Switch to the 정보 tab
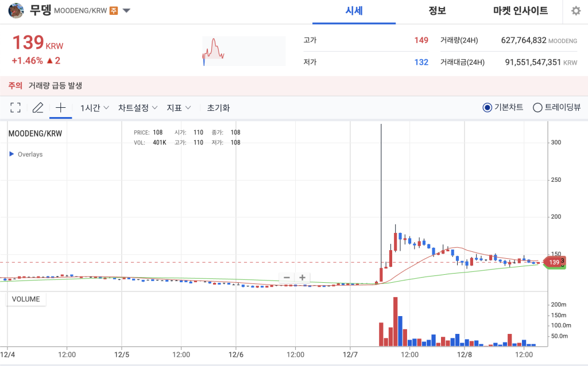This screenshot has height=366, width=588. [438, 11]
